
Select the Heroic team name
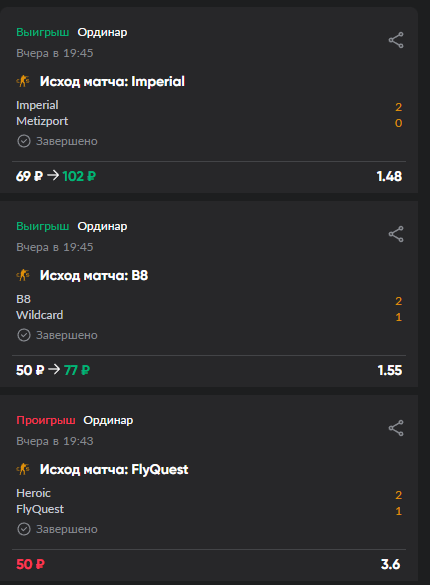coord(33,493)
